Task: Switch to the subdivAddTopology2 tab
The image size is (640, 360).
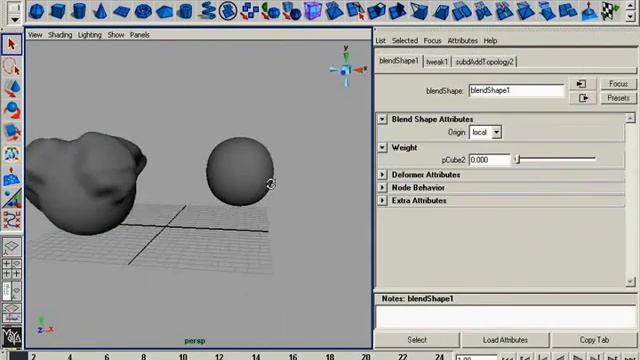Action: coord(484,62)
